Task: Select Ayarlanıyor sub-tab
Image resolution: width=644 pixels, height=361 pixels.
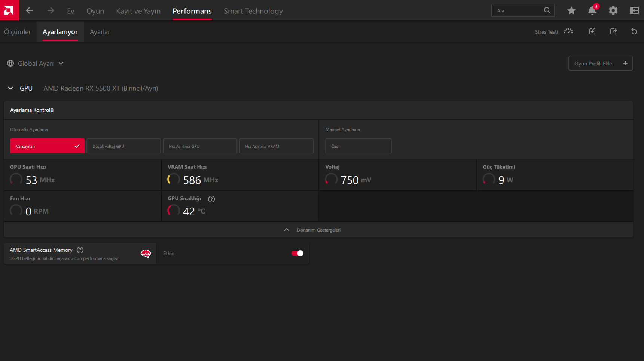Action: click(x=60, y=32)
